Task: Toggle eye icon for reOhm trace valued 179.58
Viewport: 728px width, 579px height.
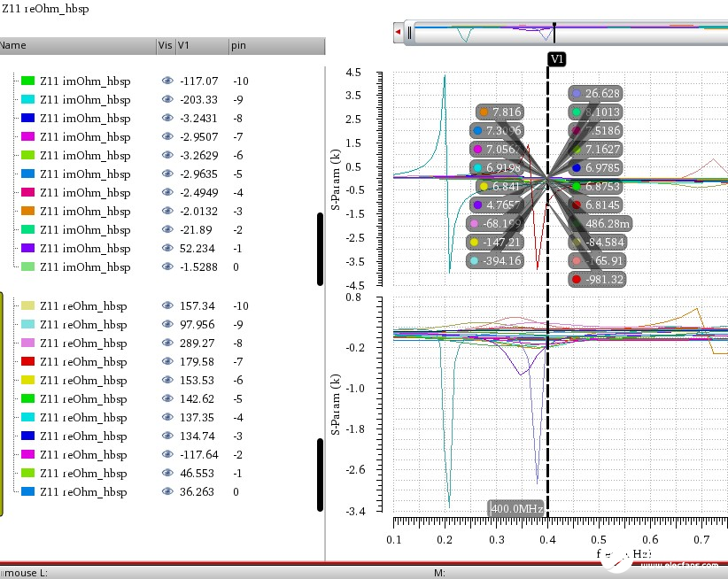Action: [167, 361]
